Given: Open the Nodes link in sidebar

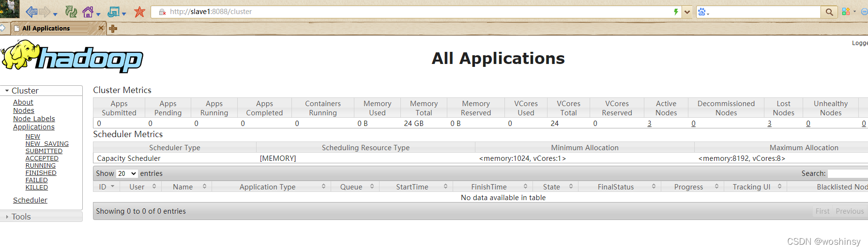Looking at the screenshot, I should coord(24,110).
